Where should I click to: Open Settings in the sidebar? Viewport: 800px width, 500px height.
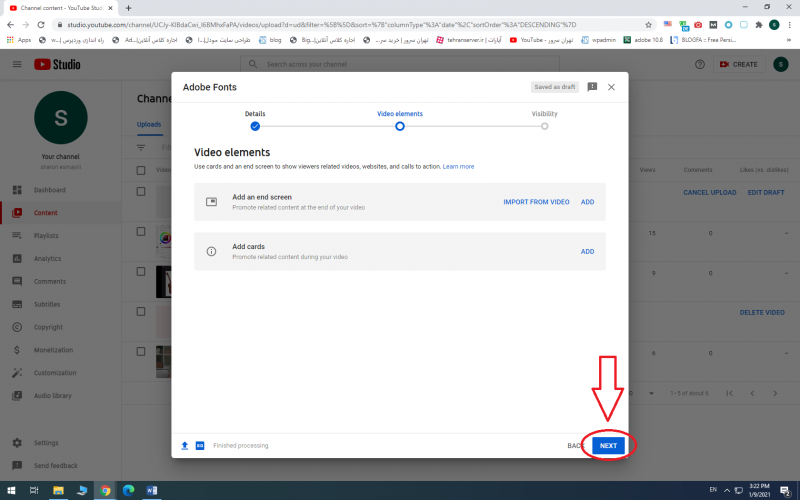46,442
